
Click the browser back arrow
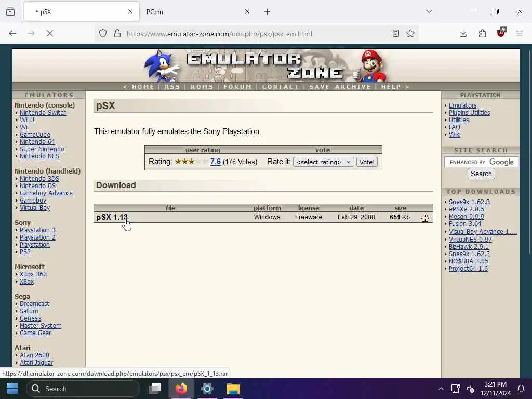coord(12,33)
